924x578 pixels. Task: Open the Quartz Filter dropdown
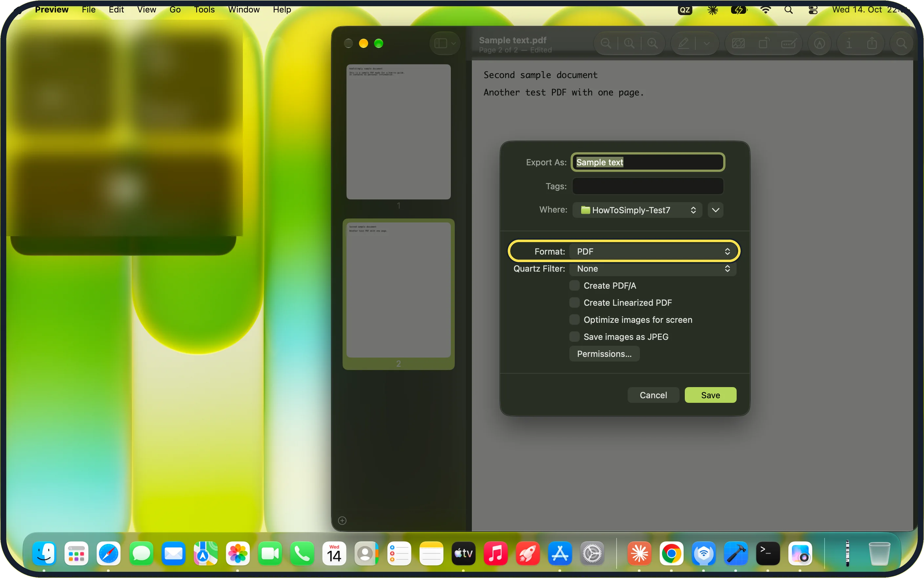653,268
